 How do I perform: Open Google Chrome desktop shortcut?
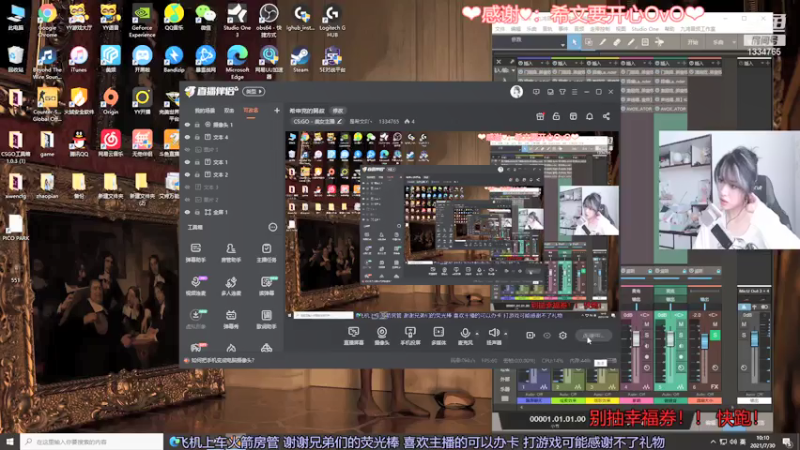47,20
